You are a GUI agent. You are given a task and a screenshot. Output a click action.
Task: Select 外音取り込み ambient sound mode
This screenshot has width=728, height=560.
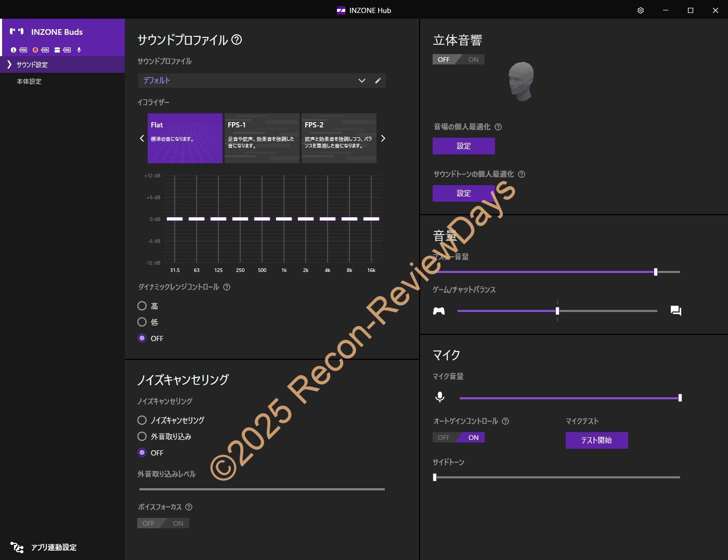(x=142, y=436)
